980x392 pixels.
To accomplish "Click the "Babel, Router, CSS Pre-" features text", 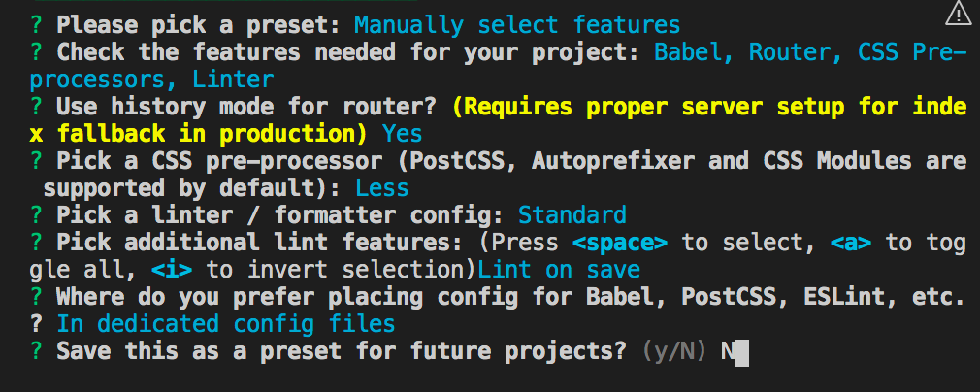I will tap(810, 51).
